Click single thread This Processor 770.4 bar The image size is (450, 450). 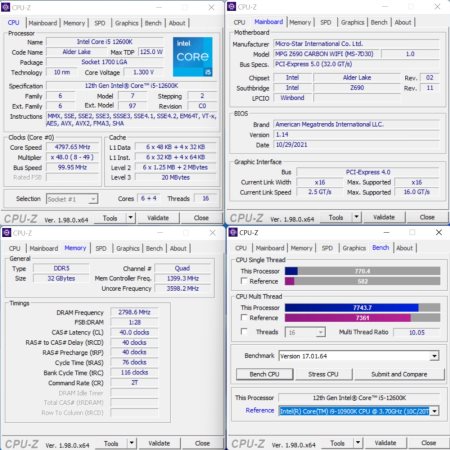(x=362, y=271)
